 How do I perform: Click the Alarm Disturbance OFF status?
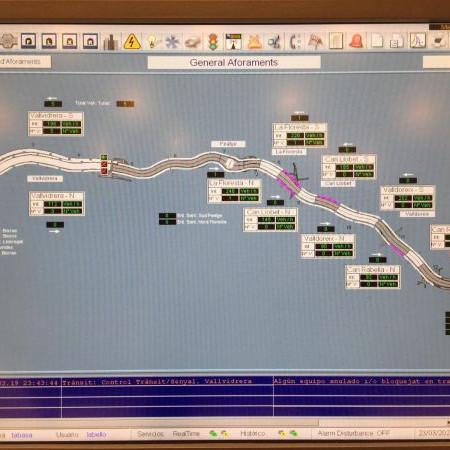pos(354,433)
